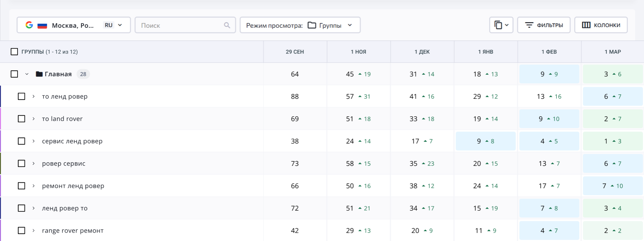Expand the сервис ленд ровер row
Image resolution: width=644 pixels, height=241 pixels.
pyautogui.click(x=33, y=141)
